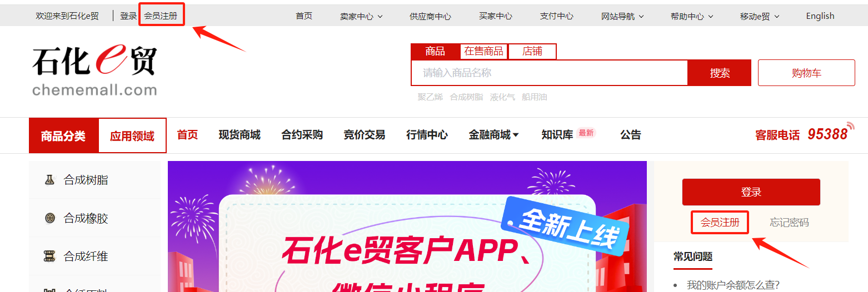Screen dimensions: 868x292
Task: Click 登录 link in top bar
Action: [x=128, y=16]
